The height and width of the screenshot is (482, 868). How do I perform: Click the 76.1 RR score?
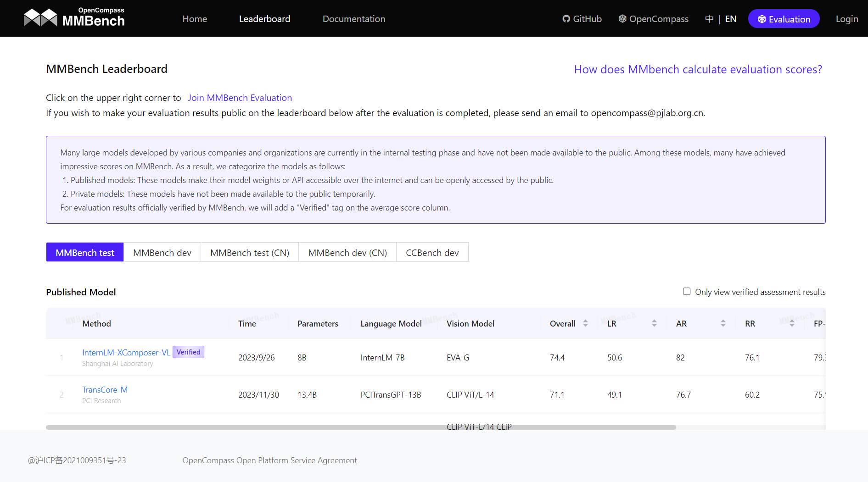click(752, 357)
